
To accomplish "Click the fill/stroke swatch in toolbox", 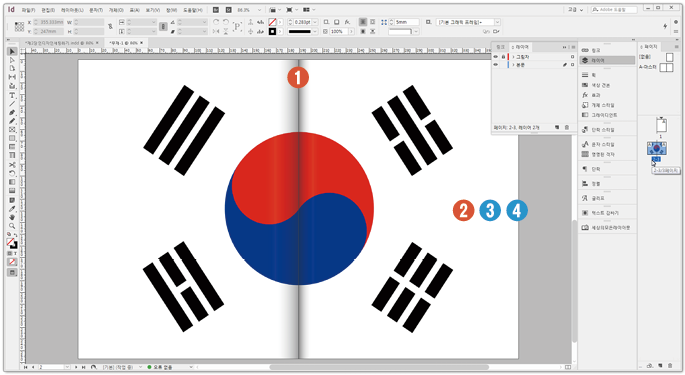I will point(11,243).
